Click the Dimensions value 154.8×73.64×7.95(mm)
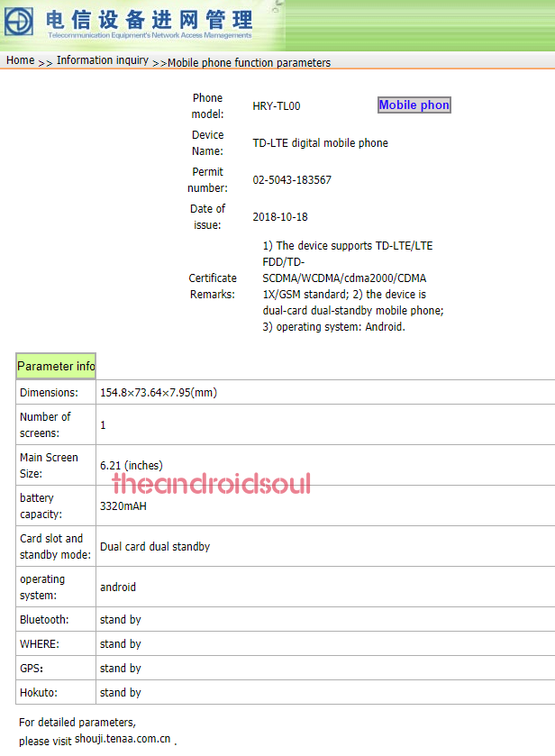The width and height of the screenshot is (555, 756). click(x=159, y=393)
